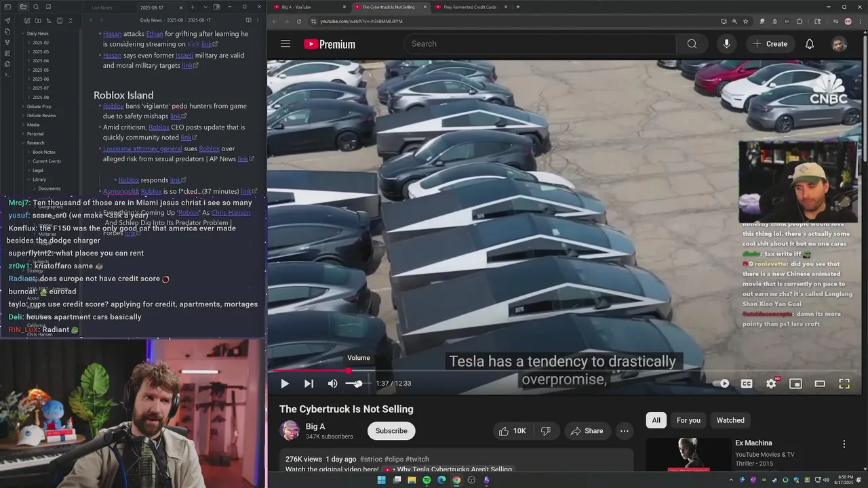Focus the YouTube search field

point(540,44)
